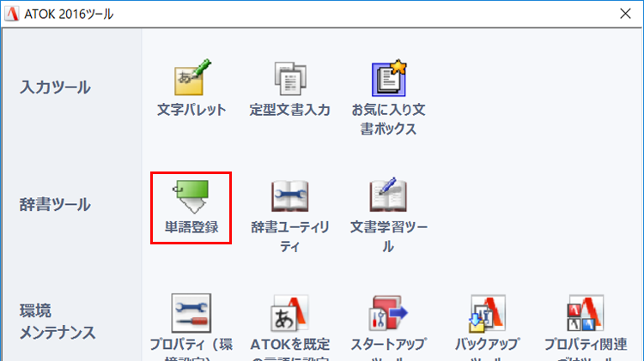Click the 文字パレット text label

click(x=191, y=110)
